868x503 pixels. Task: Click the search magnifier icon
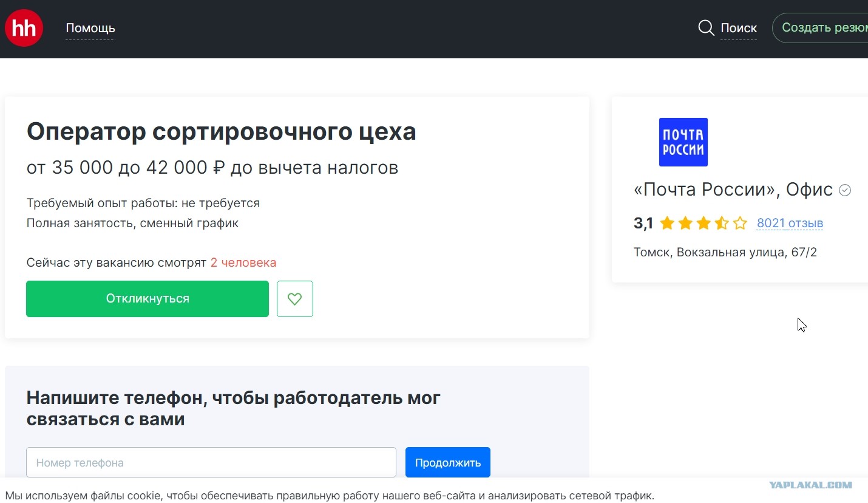pyautogui.click(x=706, y=28)
